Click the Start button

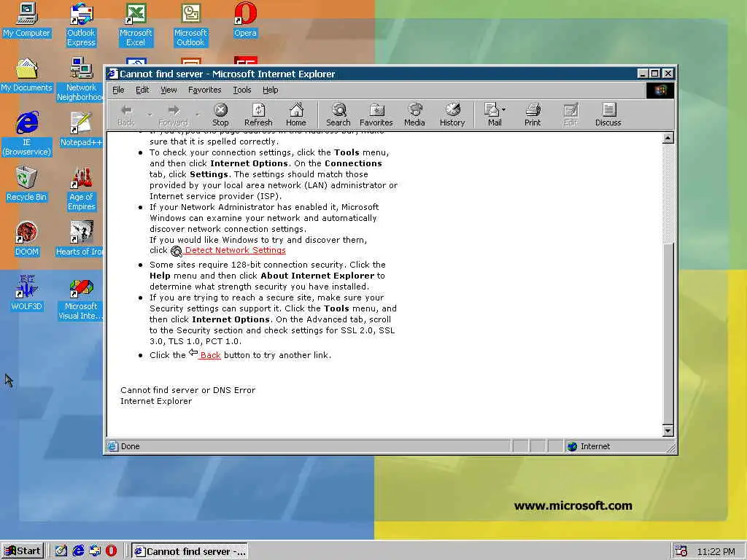click(x=23, y=551)
